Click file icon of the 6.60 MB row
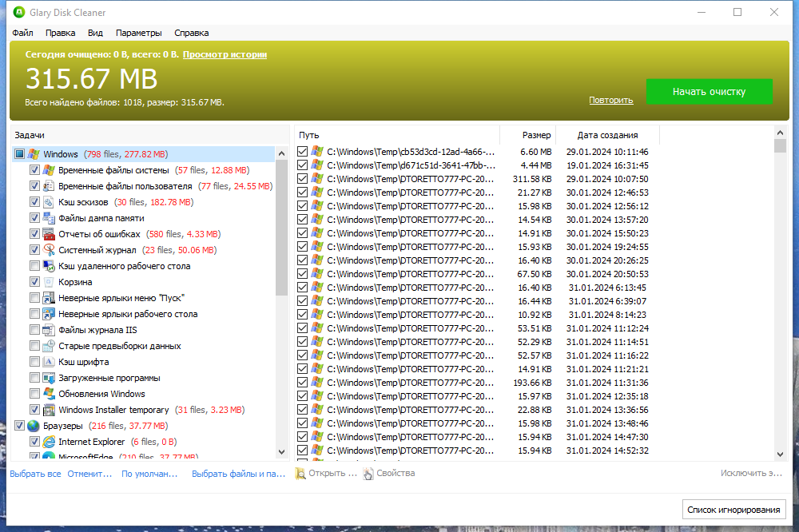The image size is (799, 532). point(317,151)
